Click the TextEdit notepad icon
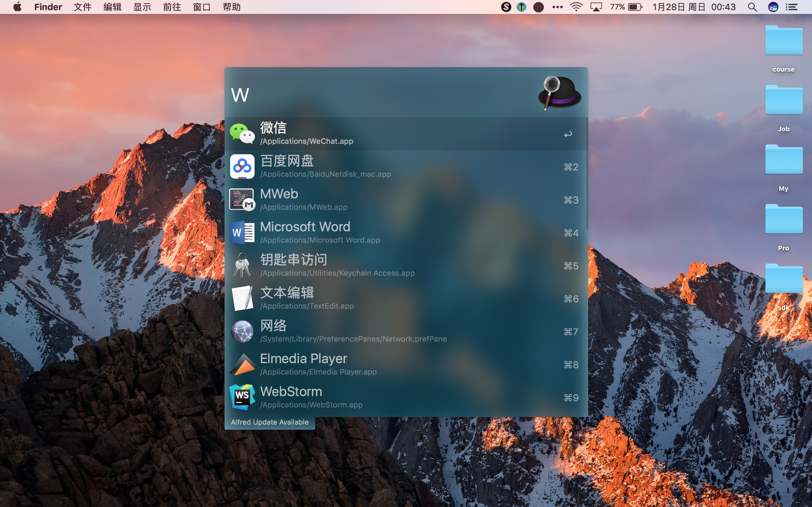The image size is (812, 507). click(x=242, y=298)
